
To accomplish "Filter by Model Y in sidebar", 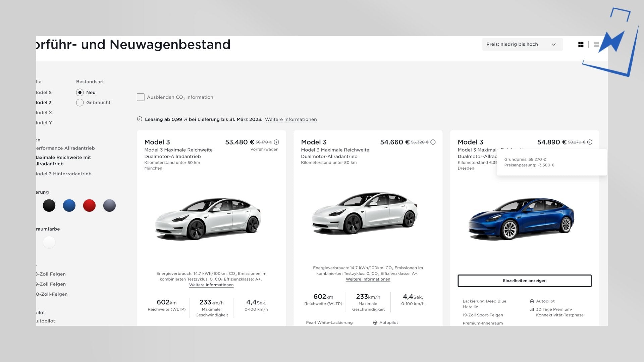I will [44, 123].
